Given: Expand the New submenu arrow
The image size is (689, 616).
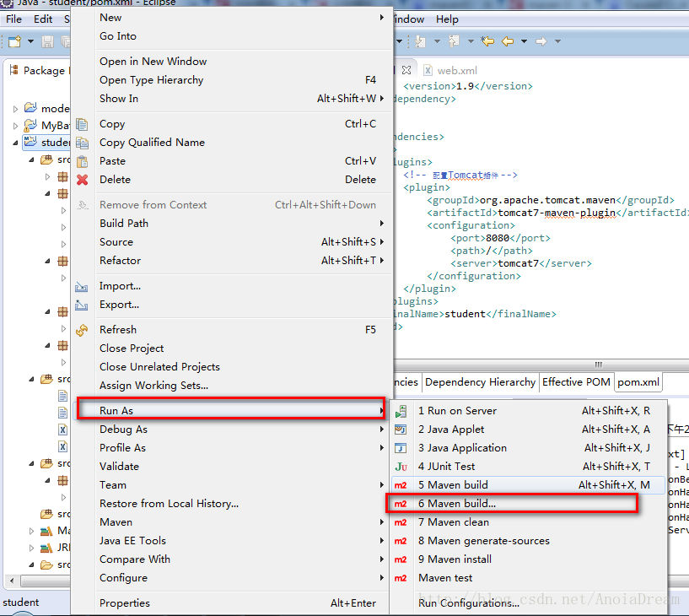Looking at the screenshot, I should [x=382, y=18].
